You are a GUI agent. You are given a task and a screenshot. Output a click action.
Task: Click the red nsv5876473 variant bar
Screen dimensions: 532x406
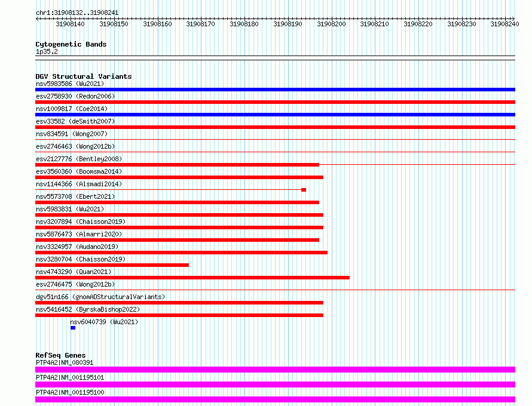pos(177,240)
